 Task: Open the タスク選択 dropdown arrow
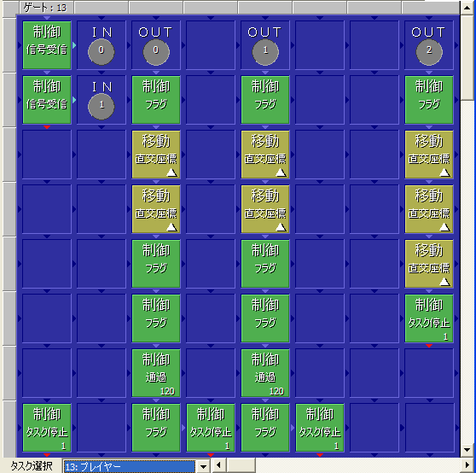coord(203,466)
